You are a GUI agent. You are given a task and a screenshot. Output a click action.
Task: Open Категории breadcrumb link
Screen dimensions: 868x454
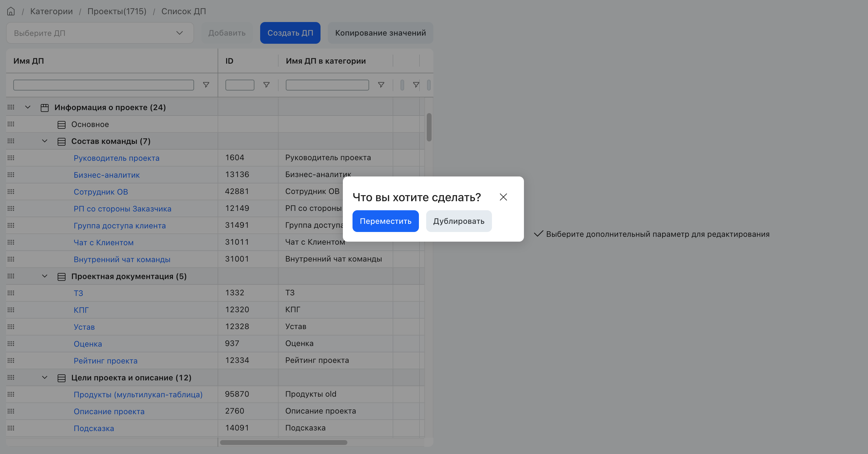pyautogui.click(x=51, y=11)
